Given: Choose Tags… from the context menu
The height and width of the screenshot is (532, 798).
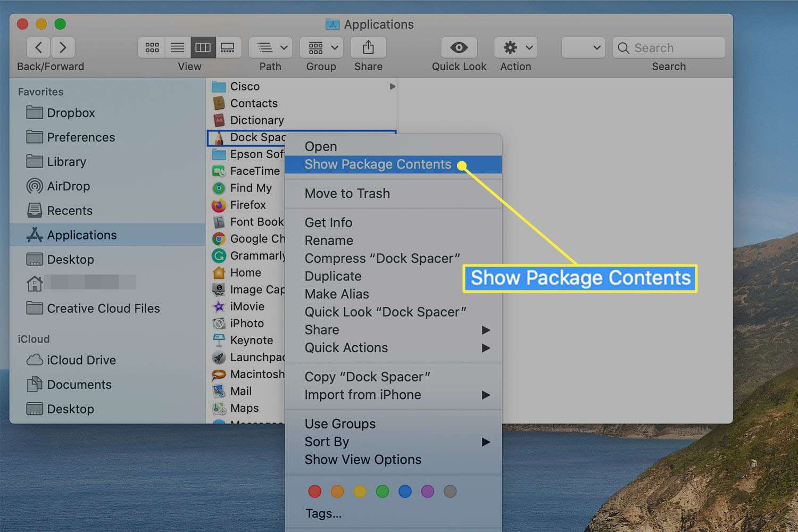Looking at the screenshot, I should (393, 514).
